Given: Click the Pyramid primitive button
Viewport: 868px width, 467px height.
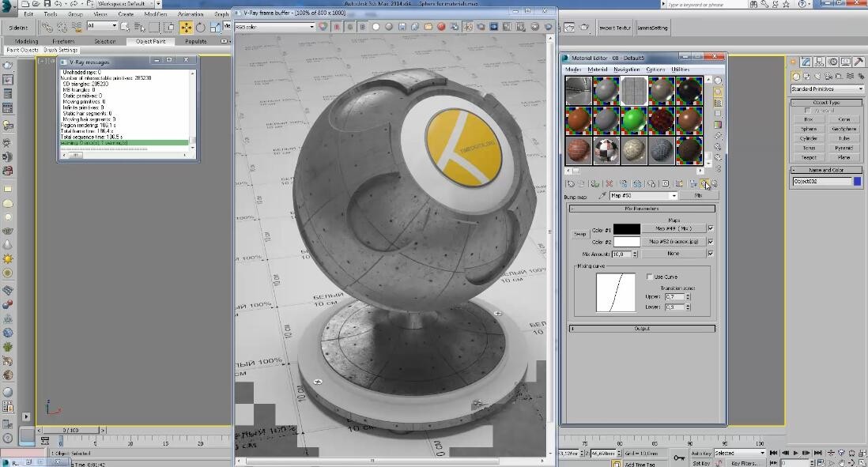Looking at the screenshot, I should [844, 149].
